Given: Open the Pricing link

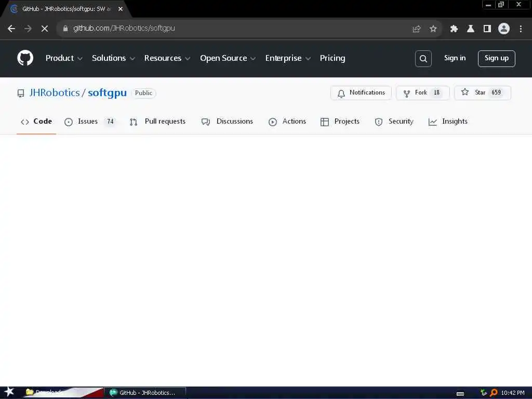Looking at the screenshot, I should [x=332, y=58].
